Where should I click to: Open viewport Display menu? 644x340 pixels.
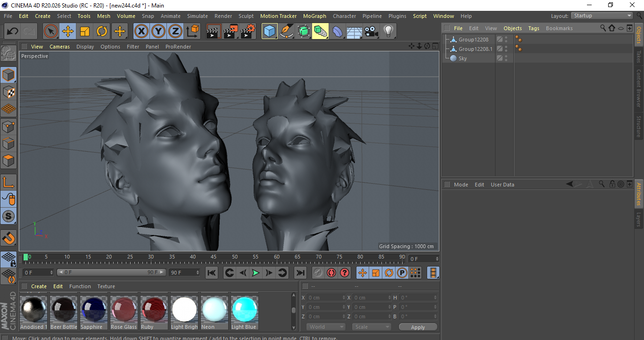pos(85,47)
